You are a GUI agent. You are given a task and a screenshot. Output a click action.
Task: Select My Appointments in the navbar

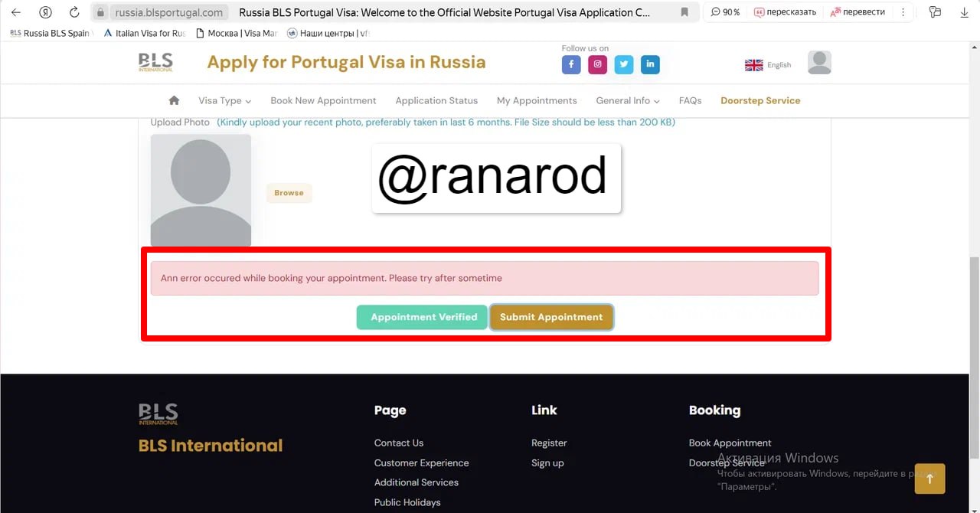[537, 100]
